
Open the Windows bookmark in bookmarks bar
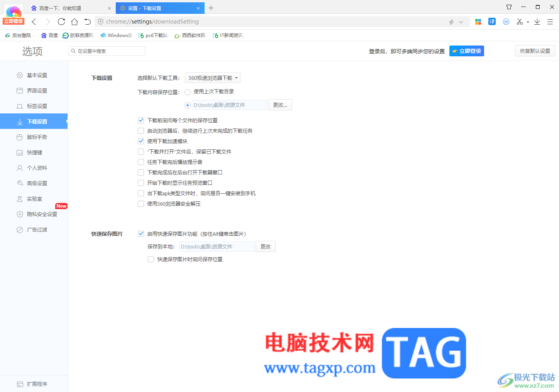(116, 35)
